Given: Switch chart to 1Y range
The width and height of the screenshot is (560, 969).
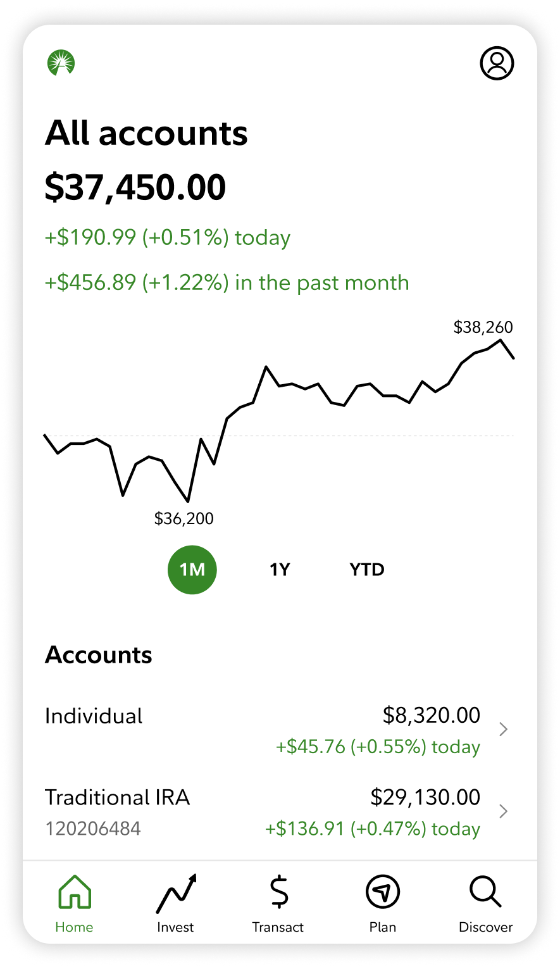Looking at the screenshot, I should coord(280,570).
